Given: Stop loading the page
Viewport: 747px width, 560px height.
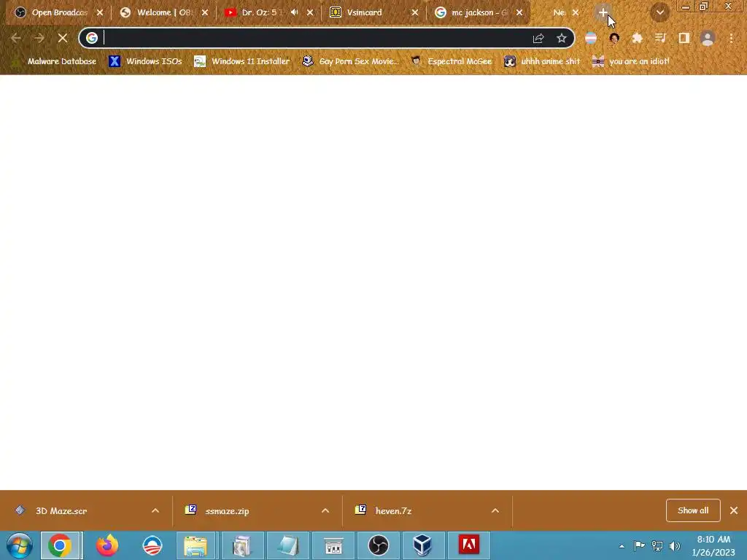Looking at the screenshot, I should (x=63, y=38).
